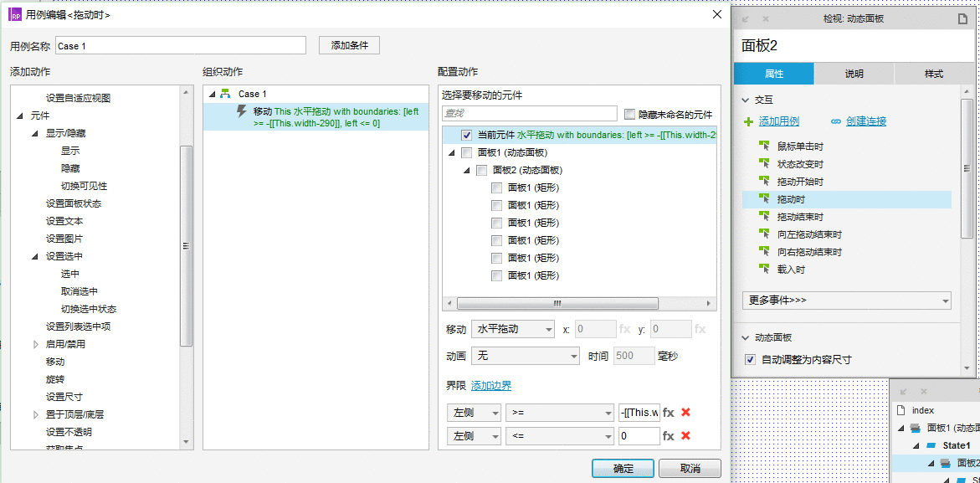Open the 移动 type dropdown showing 水平拖动
Viewport: 980px width, 483px height.
(x=513, y=329)
